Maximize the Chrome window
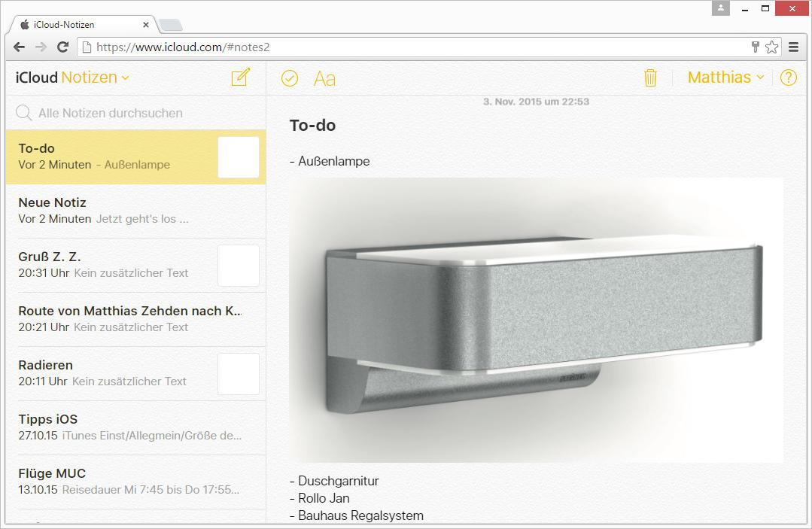The width and height of the screenshot is (812, 529). [765, 8]
